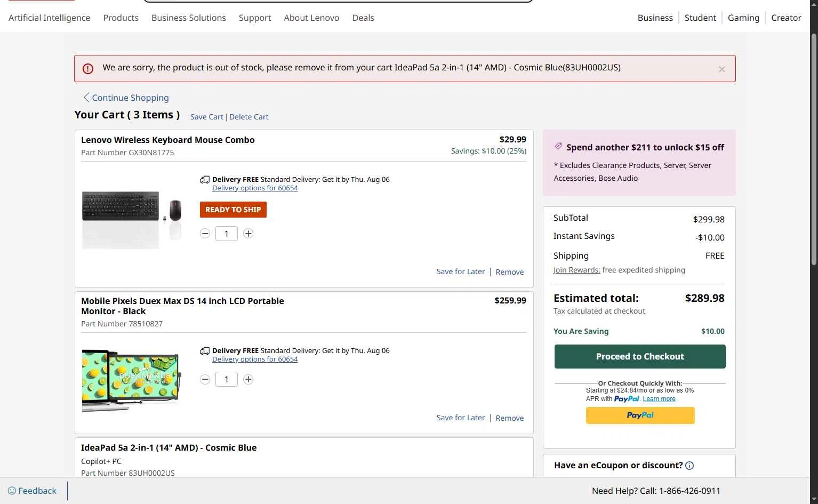Image resolution: width=818 pixels, height=504 pixels.
Task: Click the PayPal Learn more link
Action: coord(659,399)
